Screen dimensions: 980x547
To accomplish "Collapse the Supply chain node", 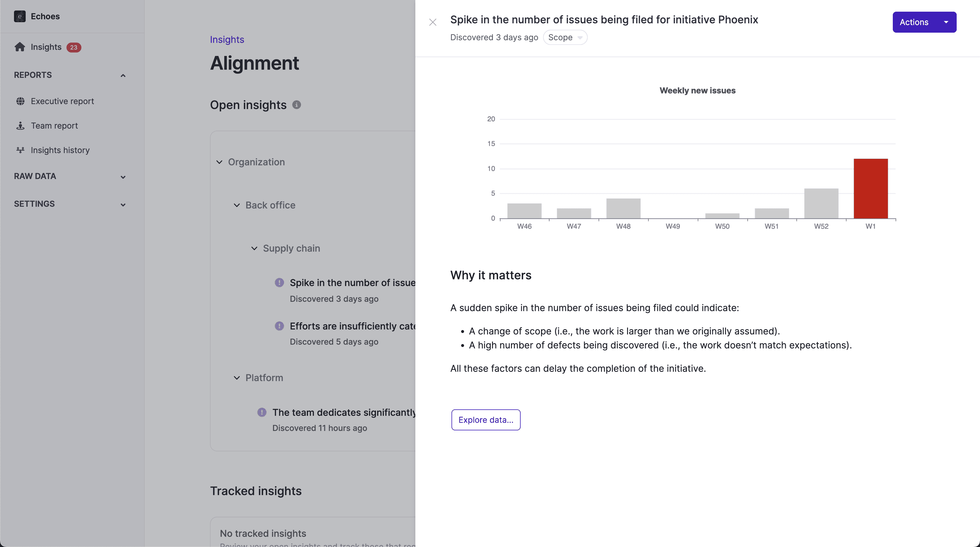I will [254, 248].
